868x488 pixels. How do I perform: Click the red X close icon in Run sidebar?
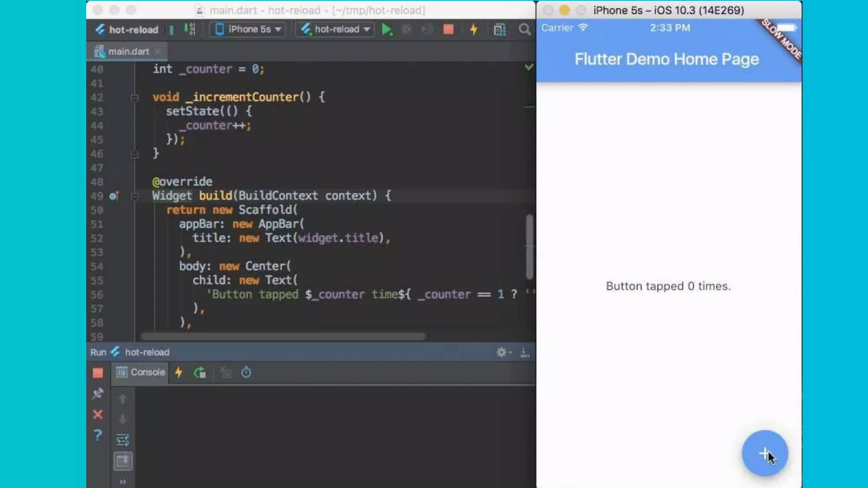pyautogui.click(x=97, y=414)
